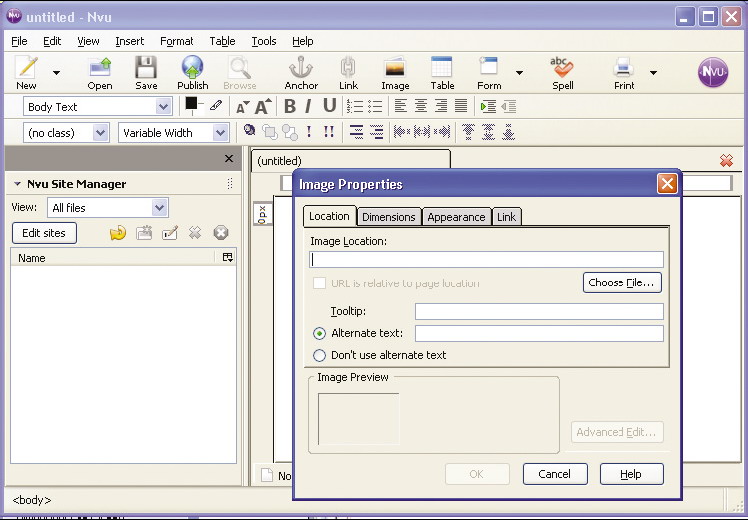Click the refresh icon in Site Manager

click(118, 233)
